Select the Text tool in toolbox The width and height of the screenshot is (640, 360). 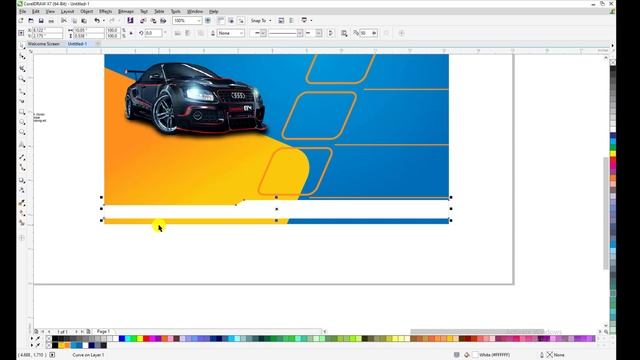point(22,144)
